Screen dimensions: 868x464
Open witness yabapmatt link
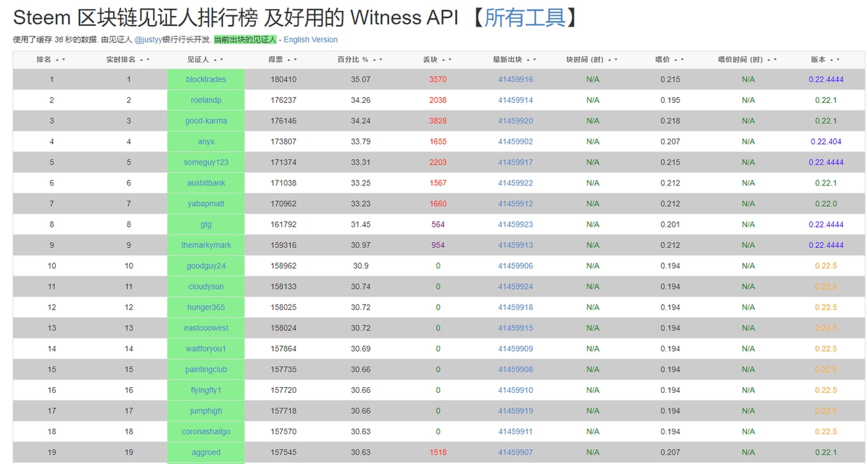206,204
